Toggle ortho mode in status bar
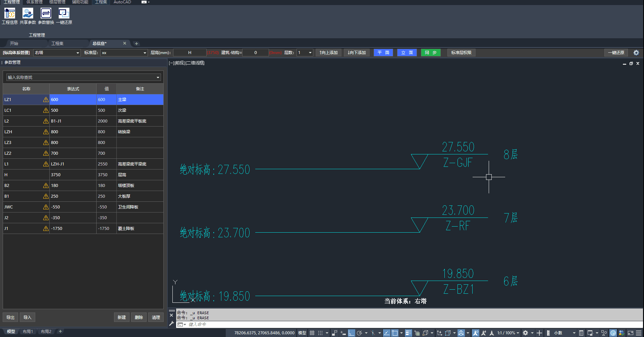Screen dimensions: 644x337 [351, 333]
